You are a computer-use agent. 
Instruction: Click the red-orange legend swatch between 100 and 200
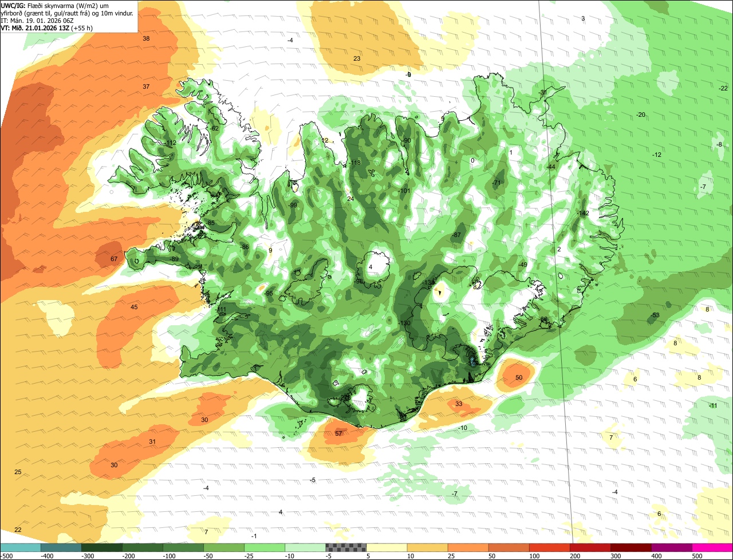click(x=550, y=547)
